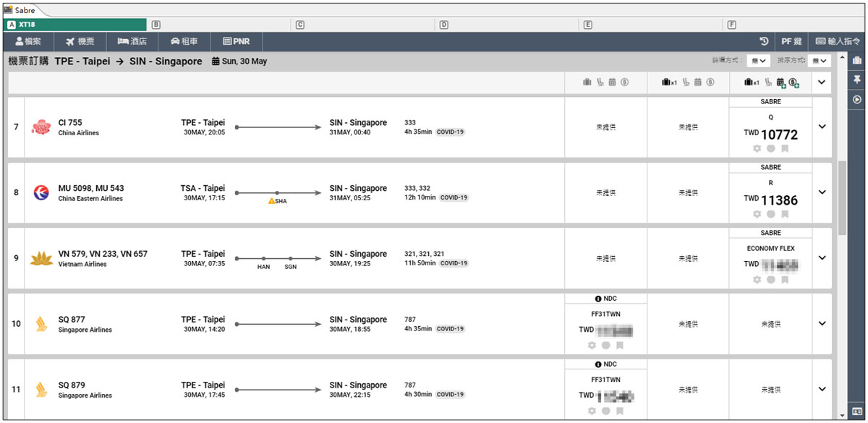Click flight number SQ 879
The width and height of the screenshot is (868, 423).
pyautogui.click(x=72, y=385)
